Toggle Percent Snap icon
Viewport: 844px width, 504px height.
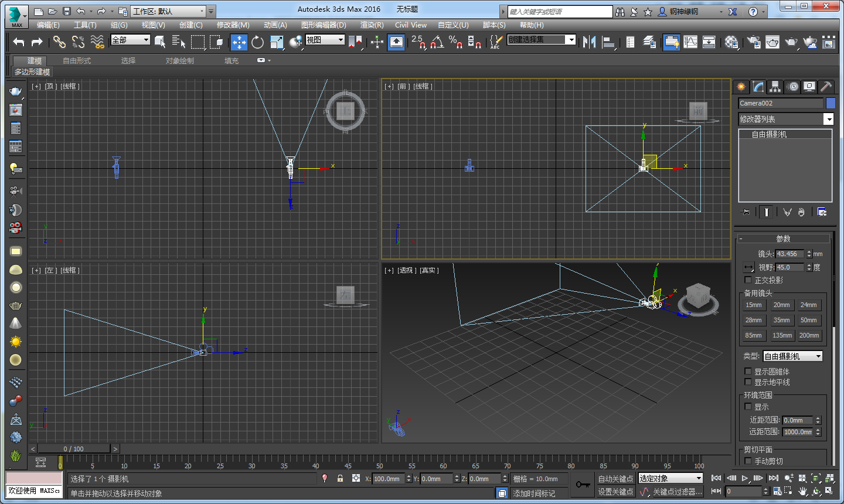(456, 42)
